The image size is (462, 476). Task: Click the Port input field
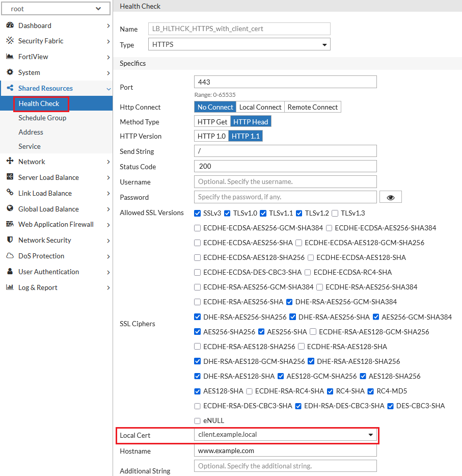click(x=285, y=82)
